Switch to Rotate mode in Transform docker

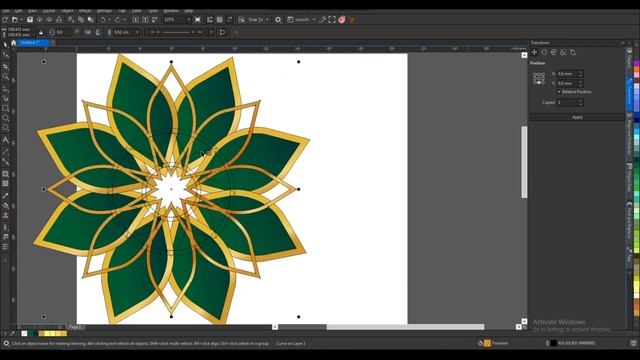pos(544,52)
